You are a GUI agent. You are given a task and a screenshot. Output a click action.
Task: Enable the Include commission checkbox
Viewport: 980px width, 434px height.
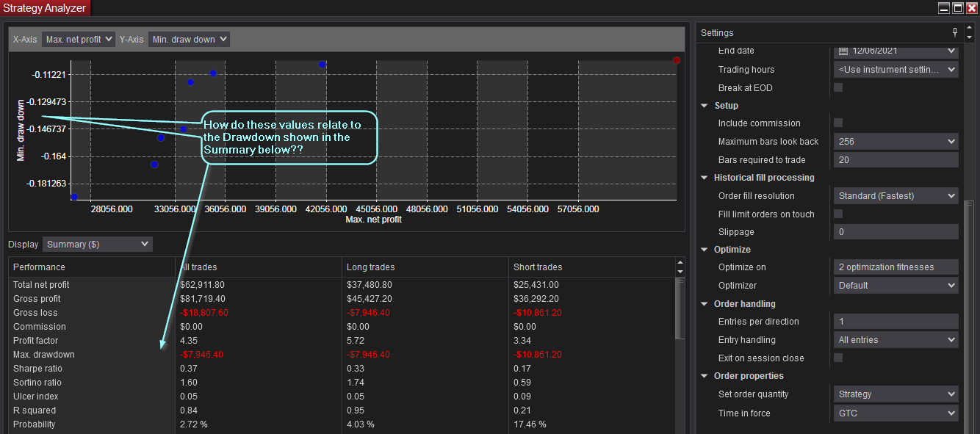click(x=837, y=123)
